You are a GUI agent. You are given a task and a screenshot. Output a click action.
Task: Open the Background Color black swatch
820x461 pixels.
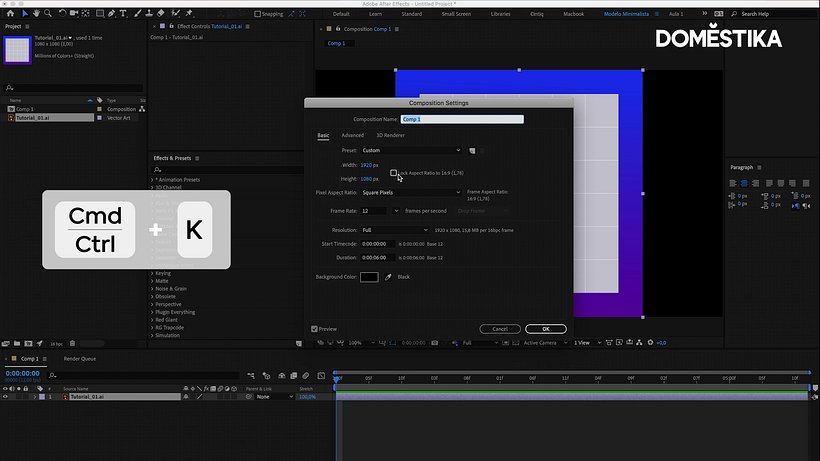click(369, 277)
